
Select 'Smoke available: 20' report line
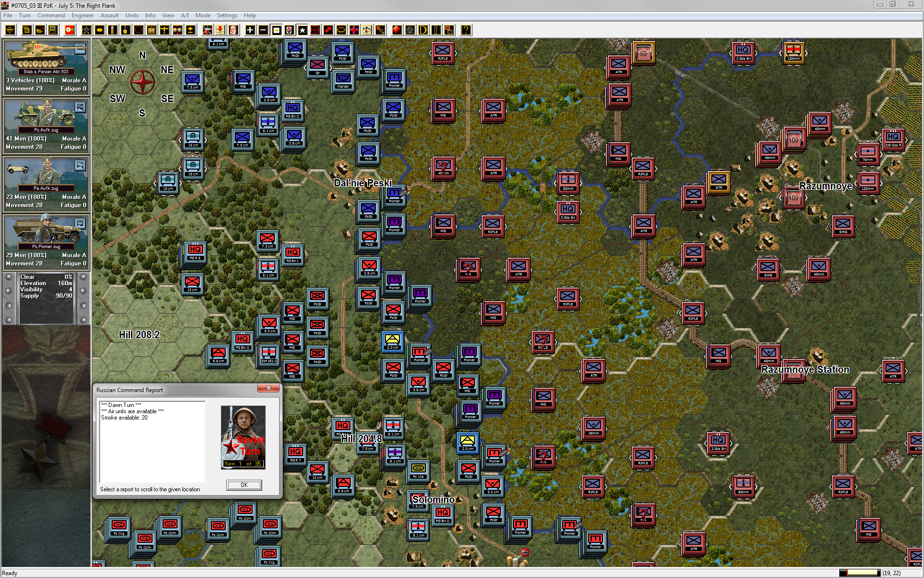[x=124, y=418]
